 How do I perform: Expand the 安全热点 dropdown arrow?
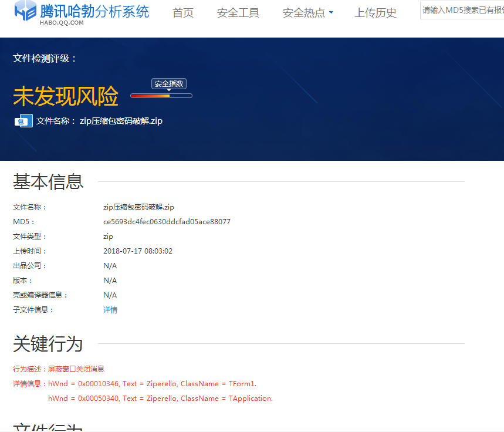tap(331, 13)
